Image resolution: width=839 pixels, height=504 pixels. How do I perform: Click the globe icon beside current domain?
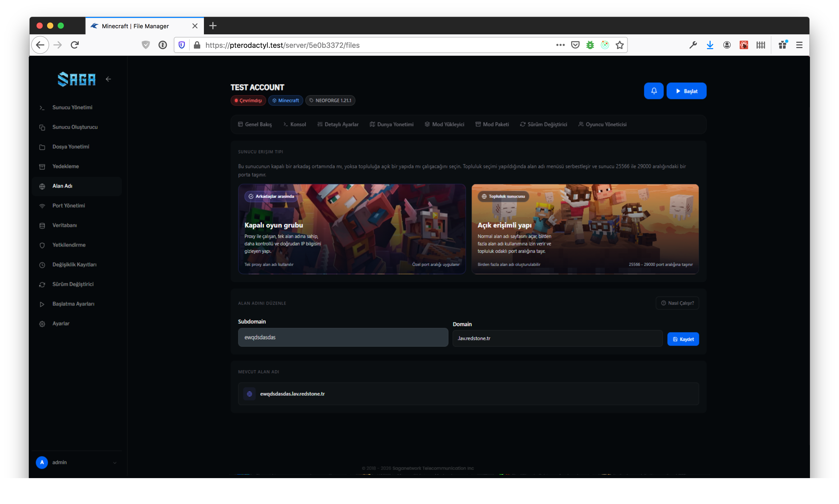pos(250,394)
